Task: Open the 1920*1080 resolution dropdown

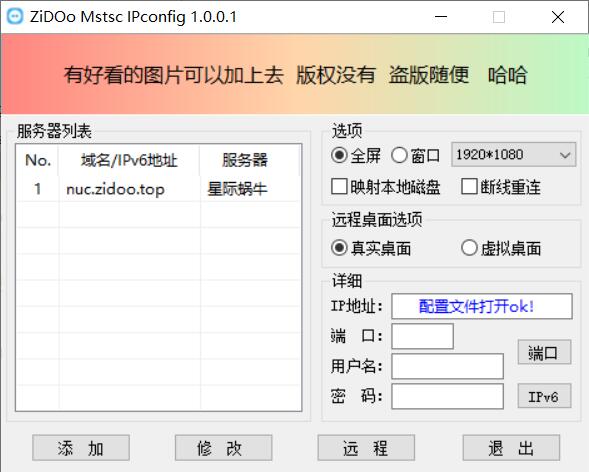Action: [513, 154]
